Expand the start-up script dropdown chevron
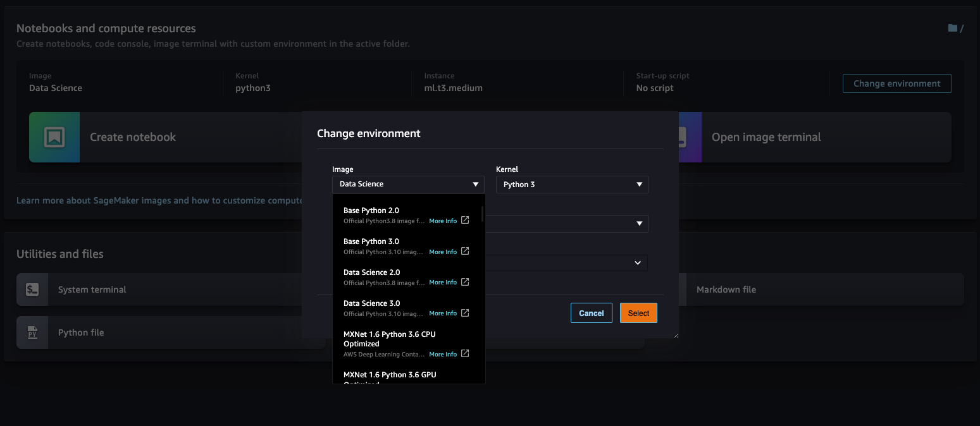980x426 pixels. click(638, 263)
